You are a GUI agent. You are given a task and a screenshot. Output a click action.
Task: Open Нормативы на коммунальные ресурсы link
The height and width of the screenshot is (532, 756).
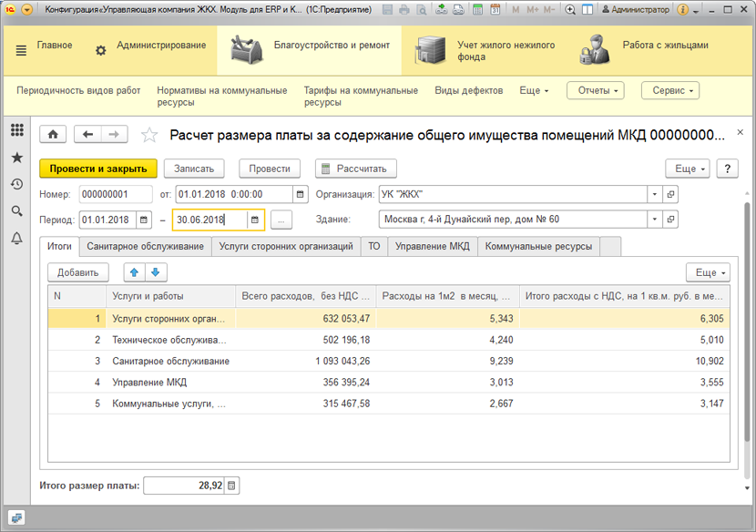[221, 96]
